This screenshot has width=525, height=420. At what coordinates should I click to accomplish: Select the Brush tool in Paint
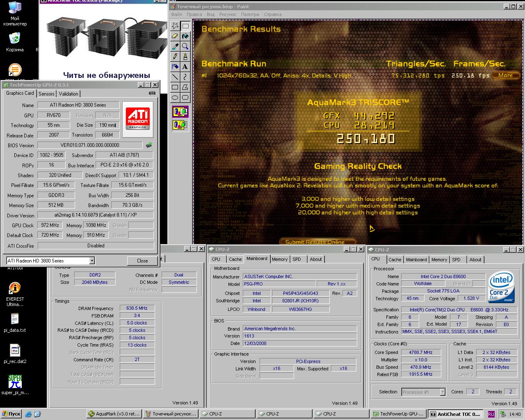pyautogui.click(x=185, y=57)
